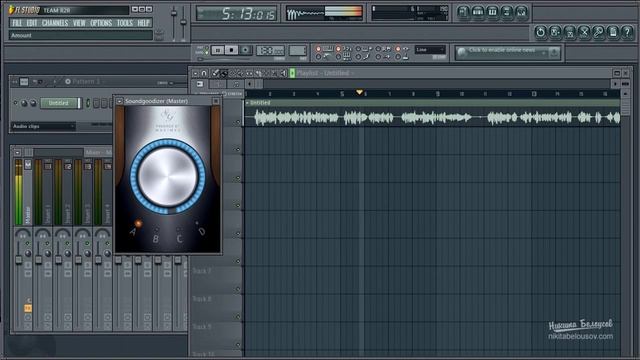Select mixer insert track 1 icon
Viewport: 640px width, 360px height.
pyautogui.click(x=48, y=166)
